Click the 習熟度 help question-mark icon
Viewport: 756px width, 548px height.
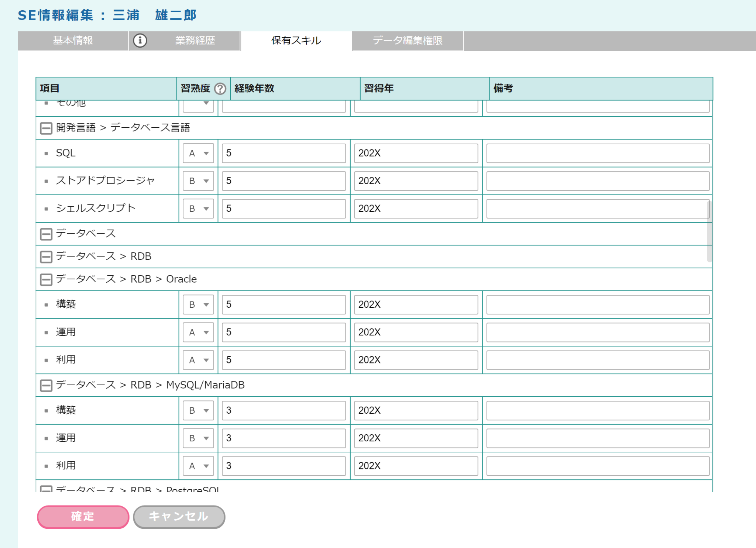[220, 89]
